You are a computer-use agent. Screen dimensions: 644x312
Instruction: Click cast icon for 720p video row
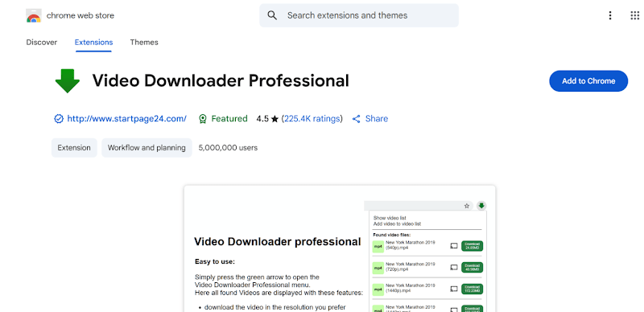pos(453,267)
